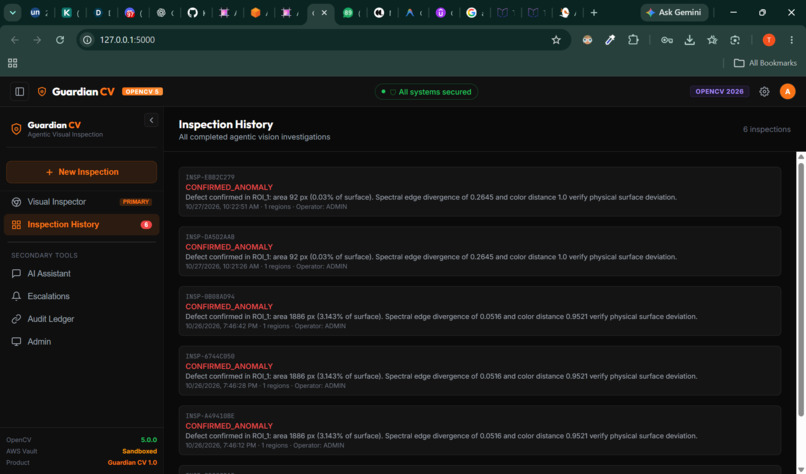Open the apps grid in bookmarks bar
806x474 pixels.
click(13, 63)
